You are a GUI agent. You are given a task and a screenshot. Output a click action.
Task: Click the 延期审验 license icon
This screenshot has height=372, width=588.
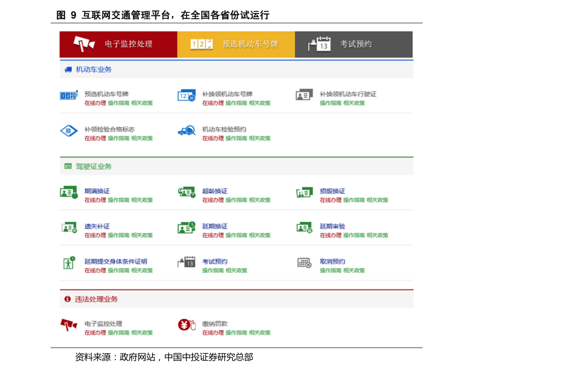304,227
